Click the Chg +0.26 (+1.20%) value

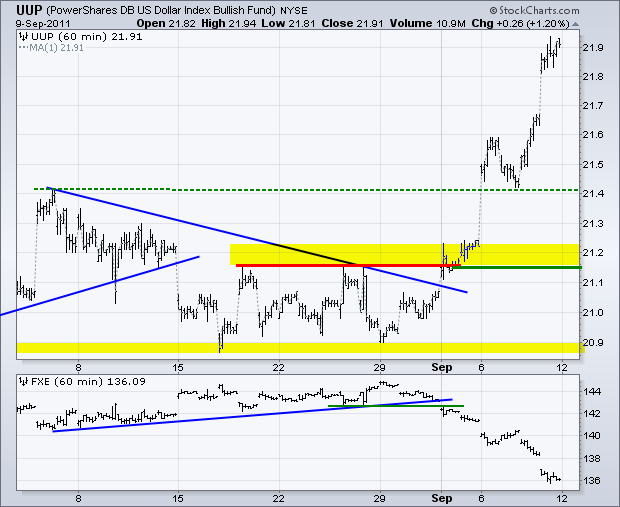[520, 23]
